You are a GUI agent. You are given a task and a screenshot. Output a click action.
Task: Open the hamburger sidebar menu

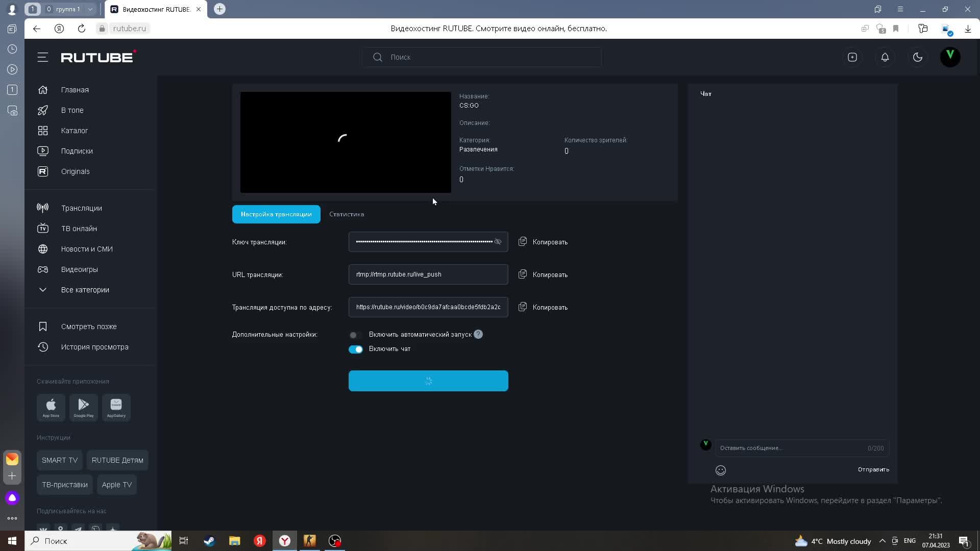coord(43,57)
